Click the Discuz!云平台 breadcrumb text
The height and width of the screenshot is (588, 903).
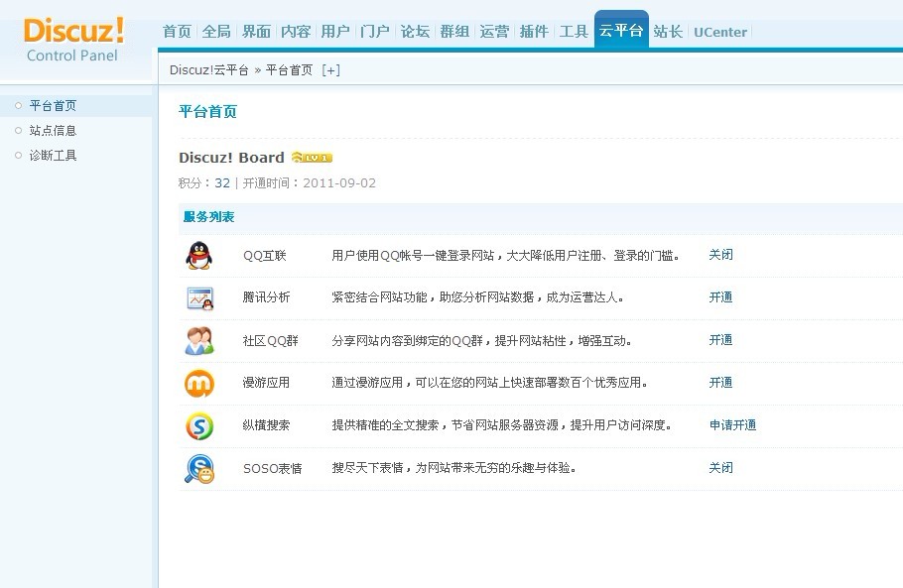pyautogui.click(x=209, y=70)
